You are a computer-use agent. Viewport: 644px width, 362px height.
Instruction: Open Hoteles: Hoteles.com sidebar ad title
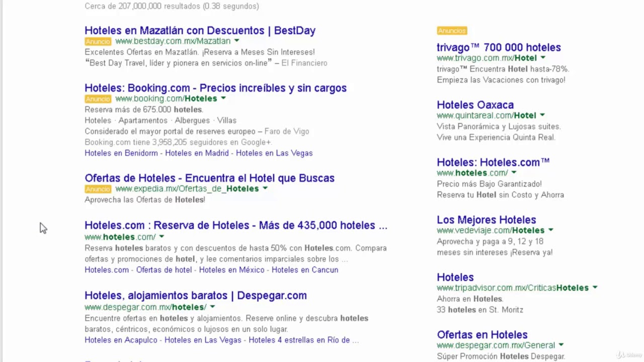point(493,162)
